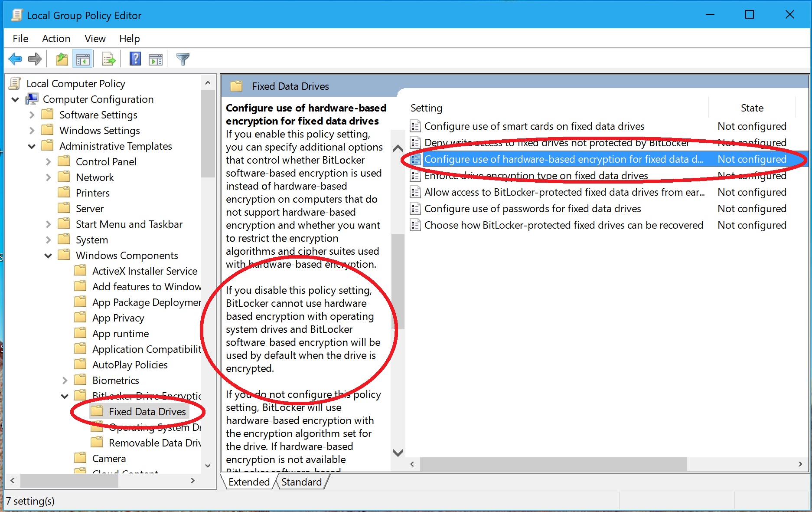The width and height of the screenshot is (812, 512).
Task: Open the View menu
Action: [95, 39]
